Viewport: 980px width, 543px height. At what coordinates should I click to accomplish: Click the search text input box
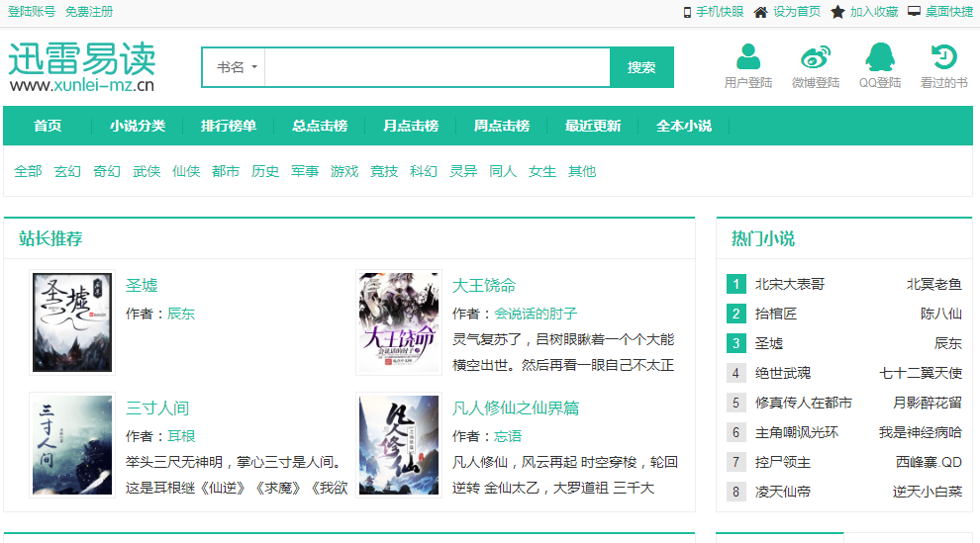click(x=438, y=67)
